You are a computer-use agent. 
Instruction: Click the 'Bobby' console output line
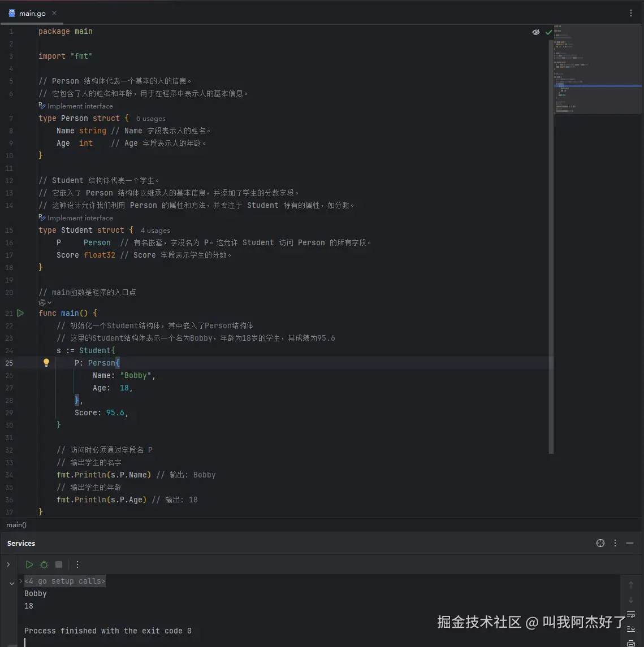[36, 593]
